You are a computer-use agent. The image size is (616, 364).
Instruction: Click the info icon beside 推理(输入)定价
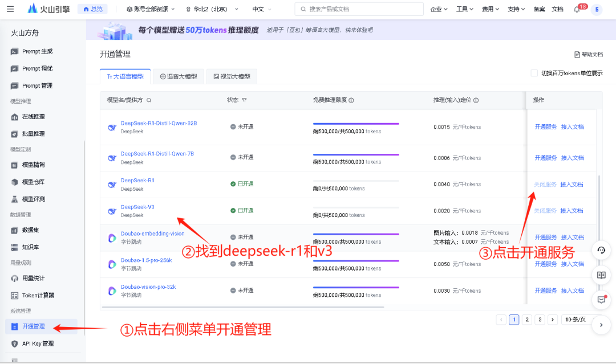(x=476, y=100)
